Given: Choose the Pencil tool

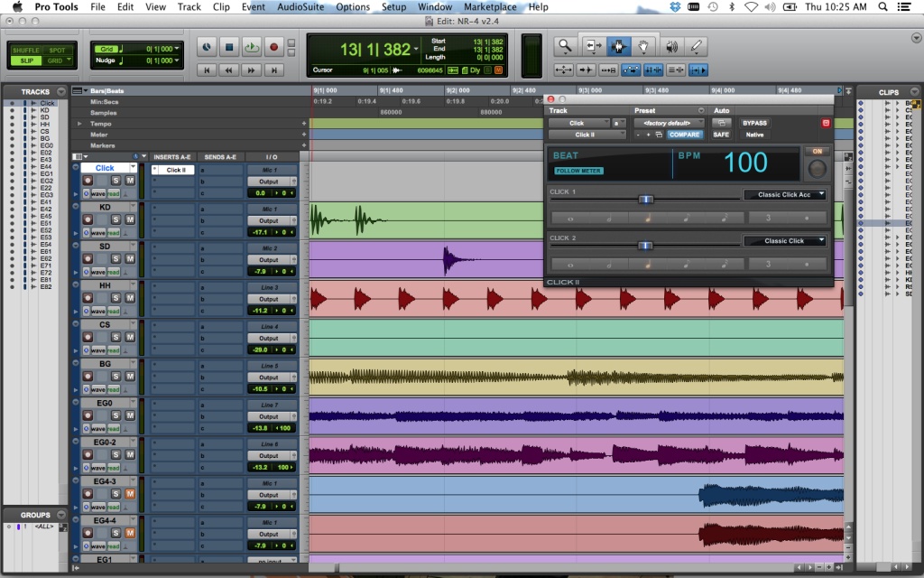Looking at the screenshot, I should 696,46.
